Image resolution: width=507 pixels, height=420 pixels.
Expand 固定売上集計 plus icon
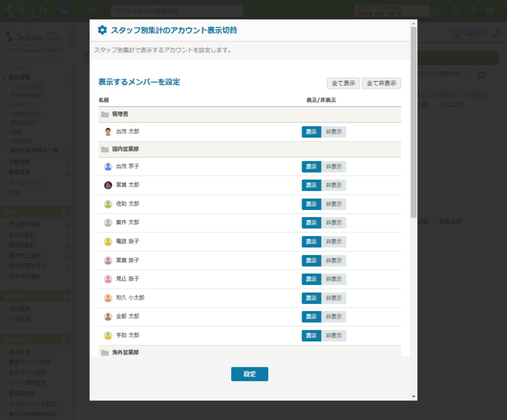coord(68,257)
